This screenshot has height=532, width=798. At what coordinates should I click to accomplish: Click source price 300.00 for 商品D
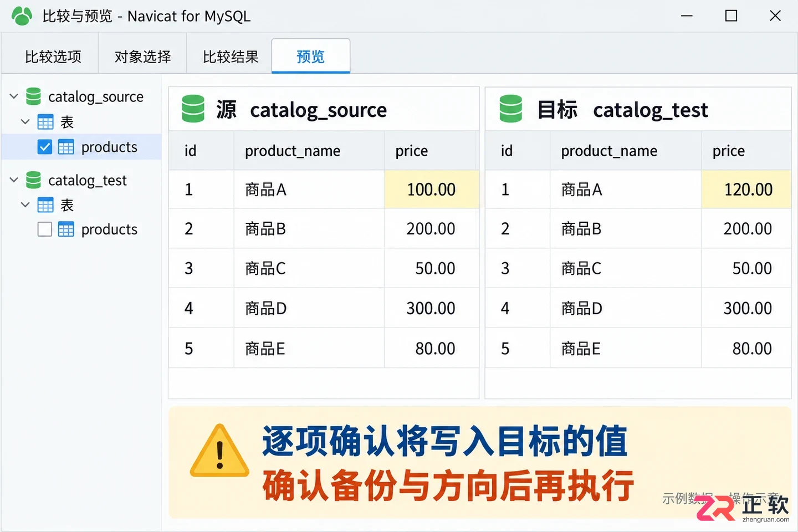click(x=431, y=308)
